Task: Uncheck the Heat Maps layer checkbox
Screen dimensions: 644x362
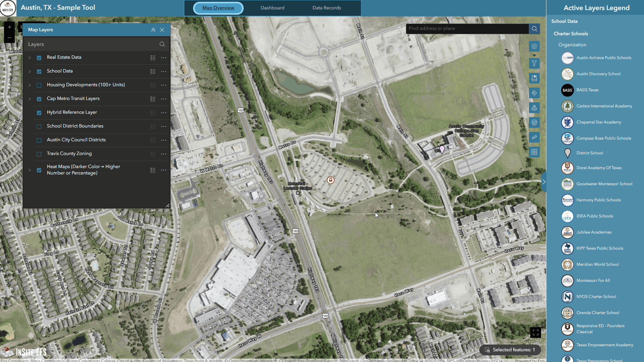Action: (x=39, y=170)
